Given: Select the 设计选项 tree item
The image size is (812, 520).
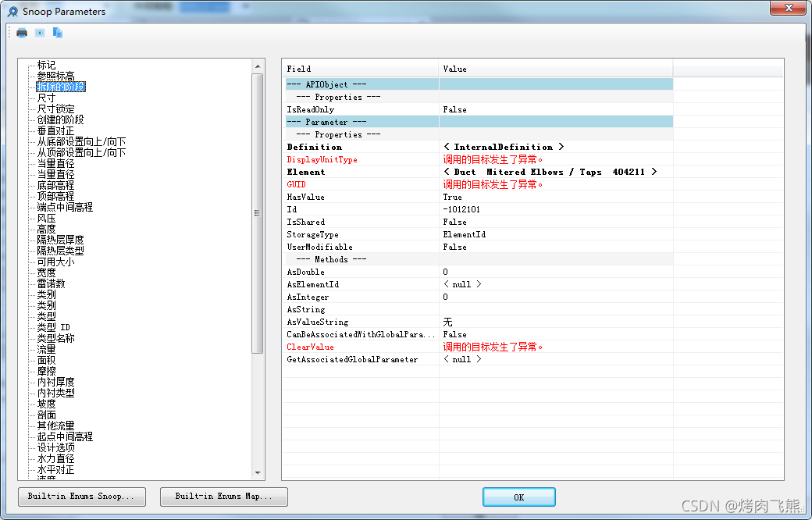Looking at the screenshot, I should click(x=55, y=447).
